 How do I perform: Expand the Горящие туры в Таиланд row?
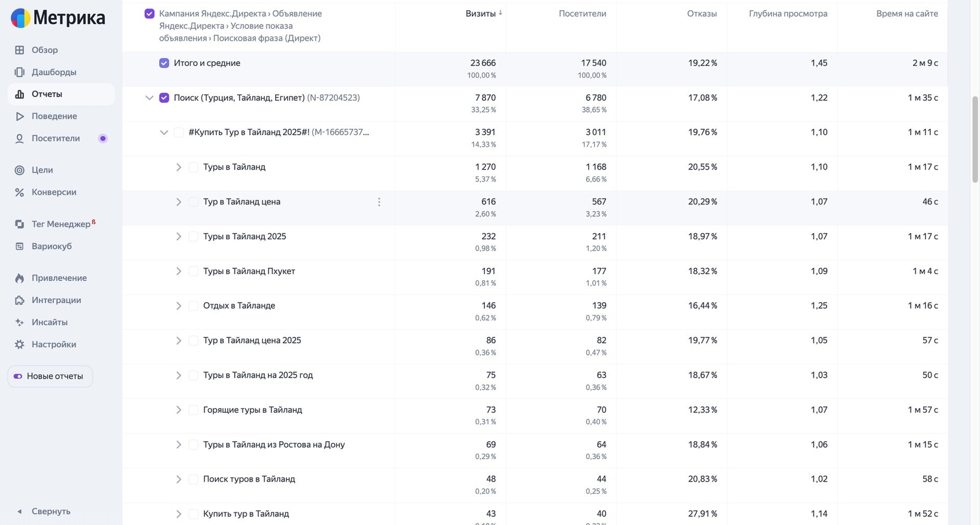(x=179, y=410)
